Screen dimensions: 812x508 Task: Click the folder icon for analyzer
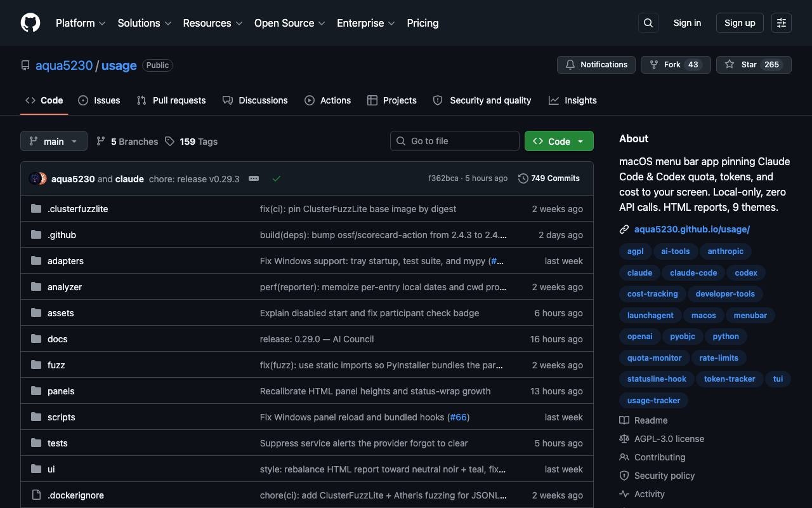(36, 286)
